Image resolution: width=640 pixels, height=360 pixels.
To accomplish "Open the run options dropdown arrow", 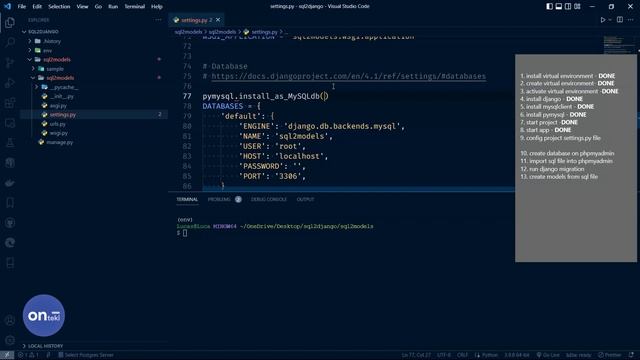I will pos(610,20).
